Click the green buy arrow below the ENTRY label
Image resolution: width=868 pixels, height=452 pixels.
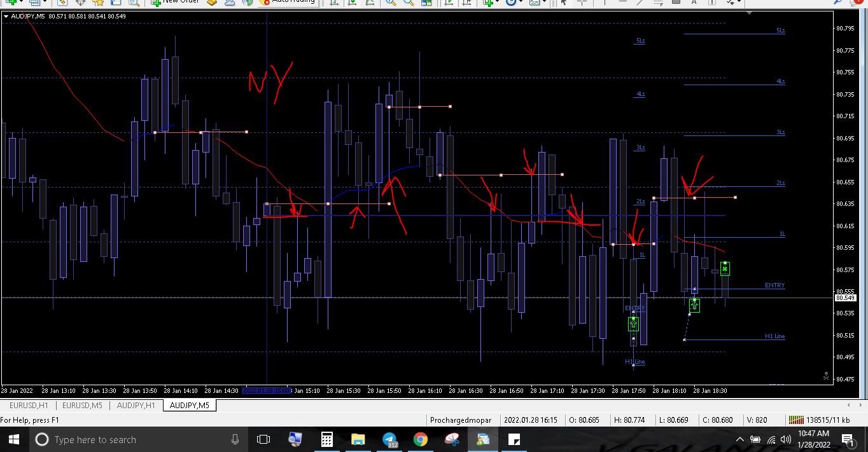(633, 324)
